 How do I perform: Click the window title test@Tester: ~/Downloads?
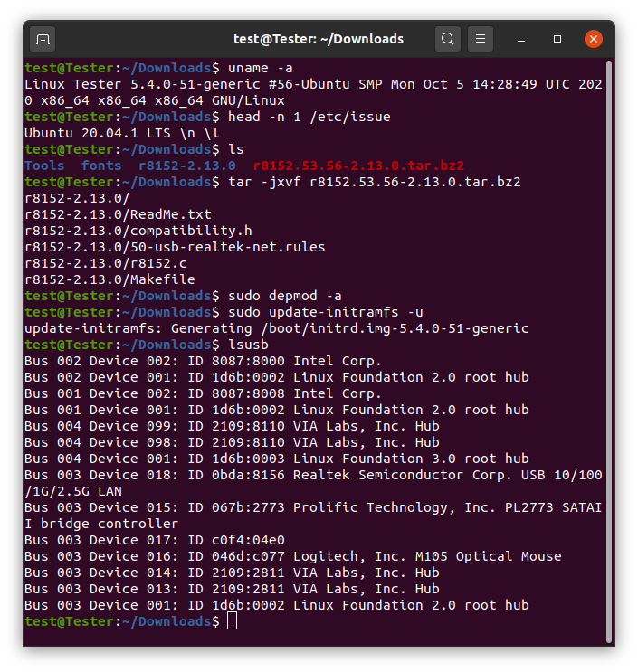319,39
